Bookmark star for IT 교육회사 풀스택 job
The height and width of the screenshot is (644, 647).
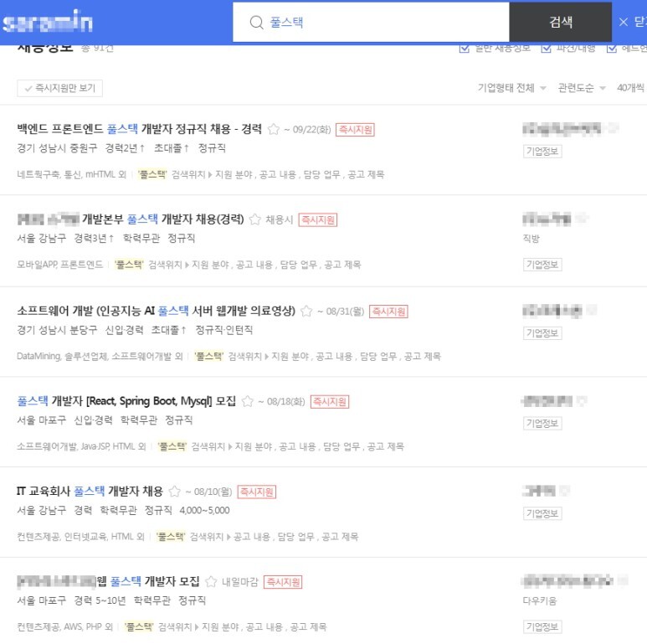click(x=175, y=492)
